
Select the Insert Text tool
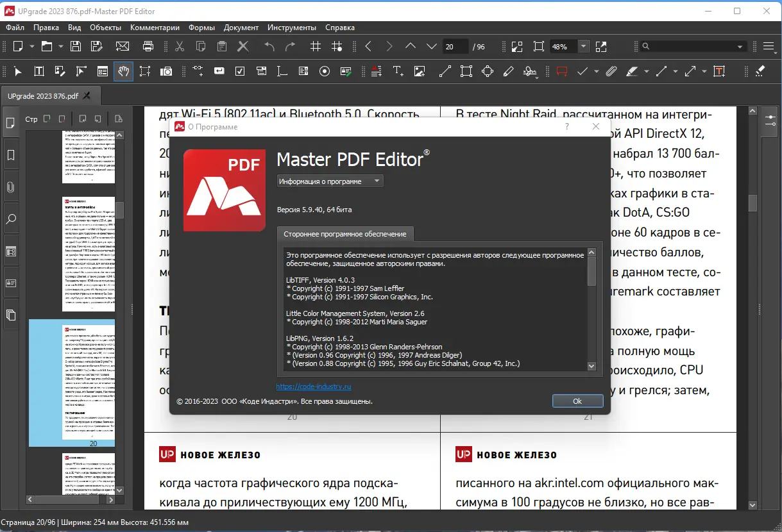(398, 71)
